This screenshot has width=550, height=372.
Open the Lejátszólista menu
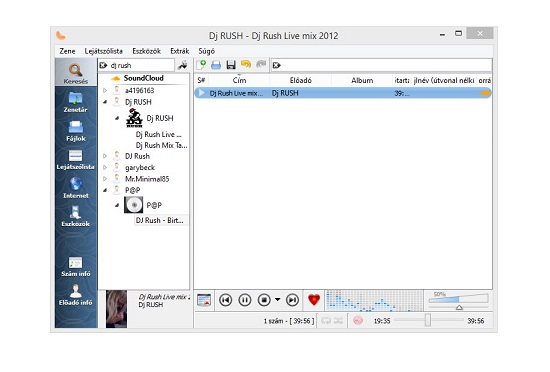click(x=103, y=51)
